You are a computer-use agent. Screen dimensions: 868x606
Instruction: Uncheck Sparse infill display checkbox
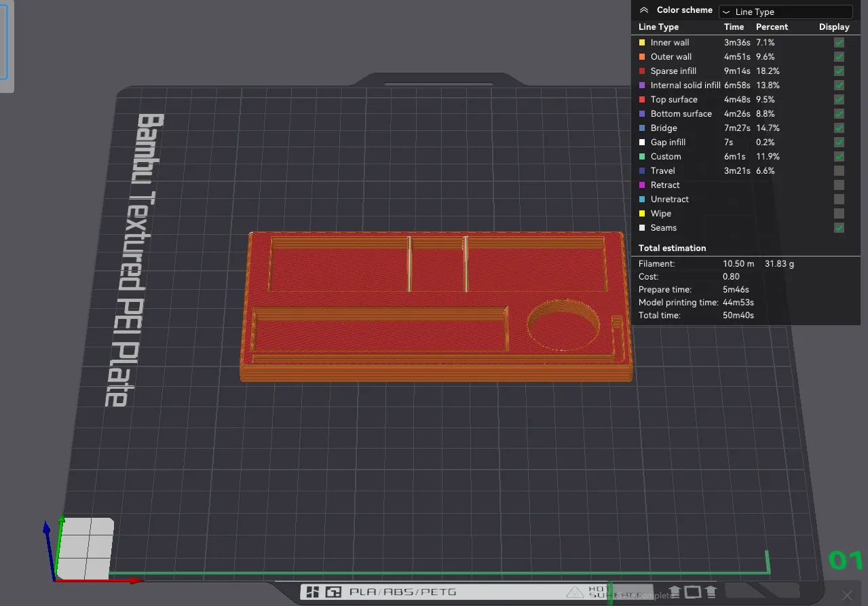(839, 71)
